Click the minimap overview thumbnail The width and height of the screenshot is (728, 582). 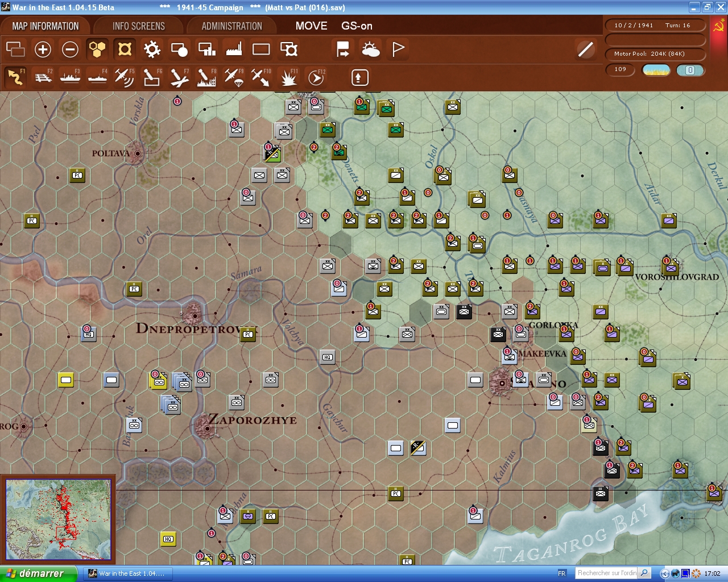[58, 519]
